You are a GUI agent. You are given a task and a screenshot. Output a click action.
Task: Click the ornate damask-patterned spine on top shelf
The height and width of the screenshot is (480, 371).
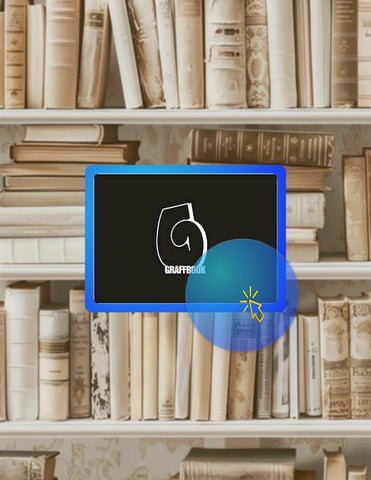click(x=256, y=53)
